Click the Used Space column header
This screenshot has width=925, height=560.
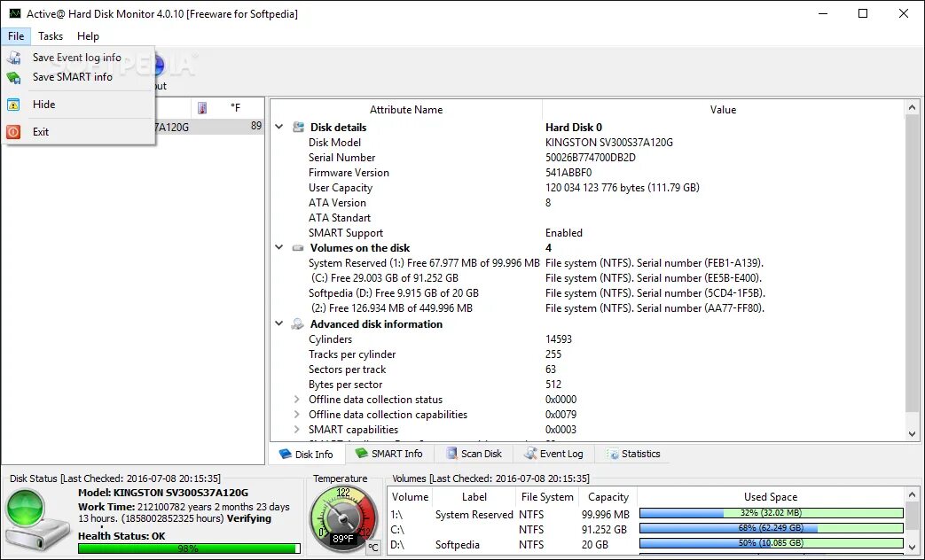click(771, 497)
